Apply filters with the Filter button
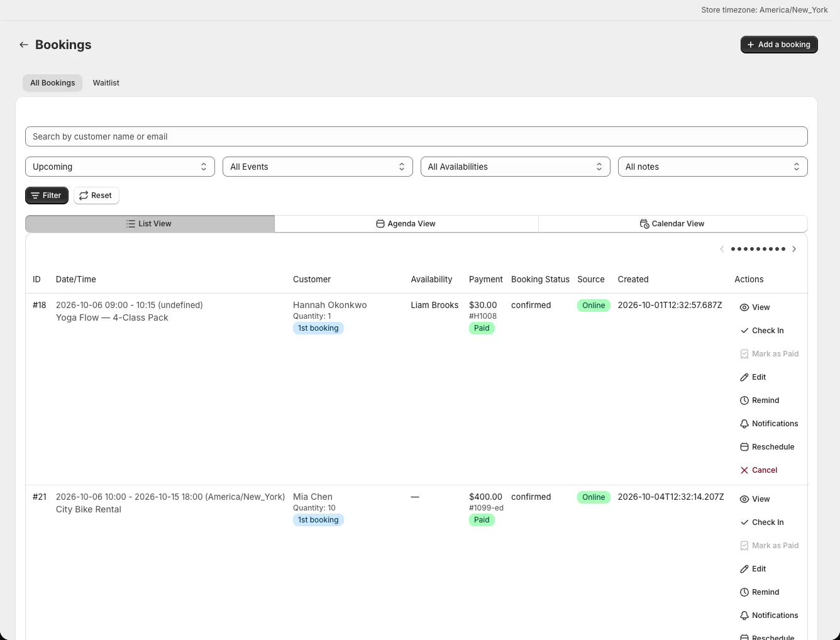The image size is (840, 640). (47, 196)
